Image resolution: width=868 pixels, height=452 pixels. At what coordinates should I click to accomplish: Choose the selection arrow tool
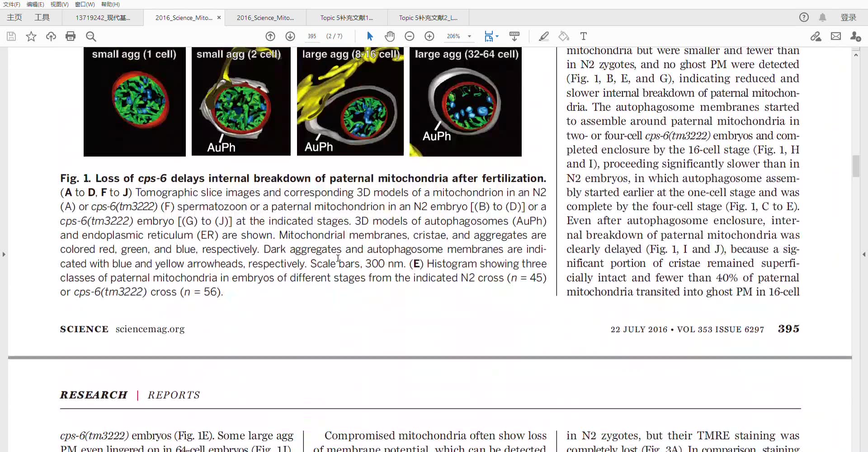click(370, 36)
